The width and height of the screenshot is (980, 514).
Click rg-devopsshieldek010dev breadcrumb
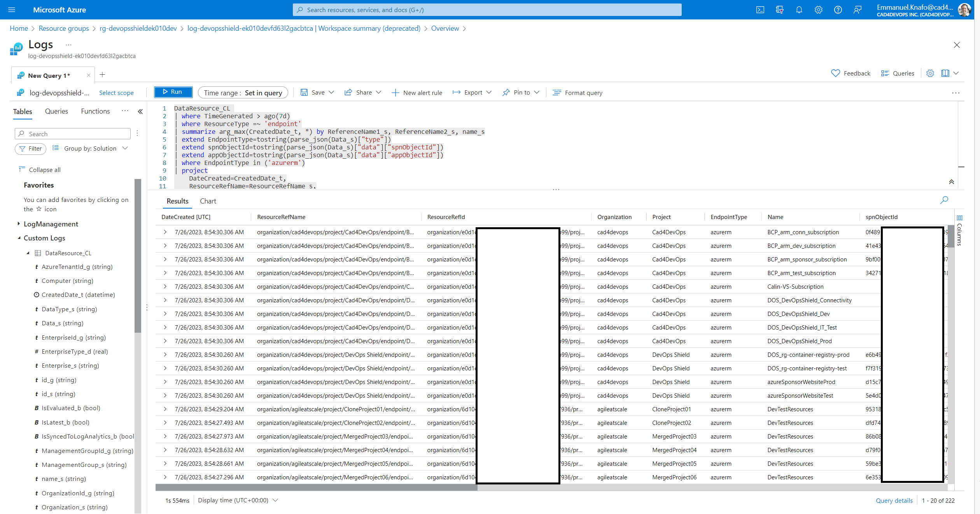138,28
